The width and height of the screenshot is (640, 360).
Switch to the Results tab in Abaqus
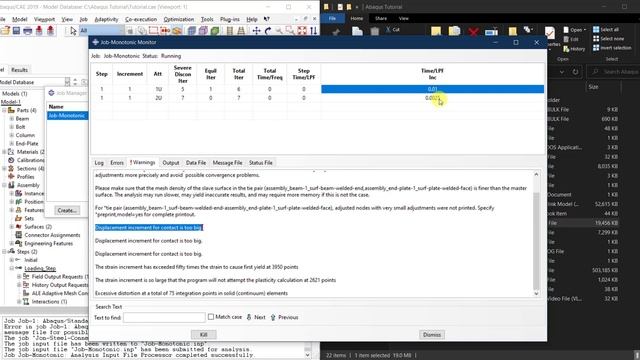click(19, 70)
